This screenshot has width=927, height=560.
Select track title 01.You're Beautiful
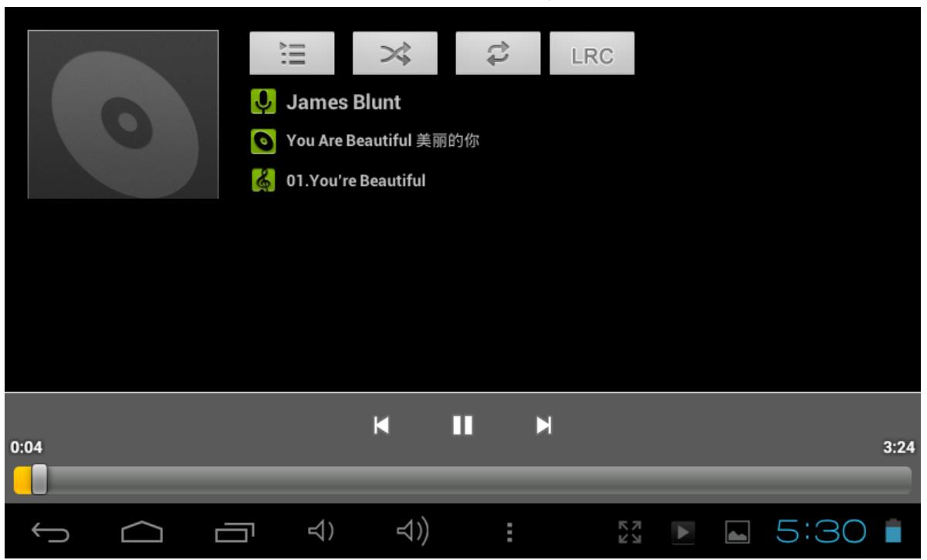point(356,182)
